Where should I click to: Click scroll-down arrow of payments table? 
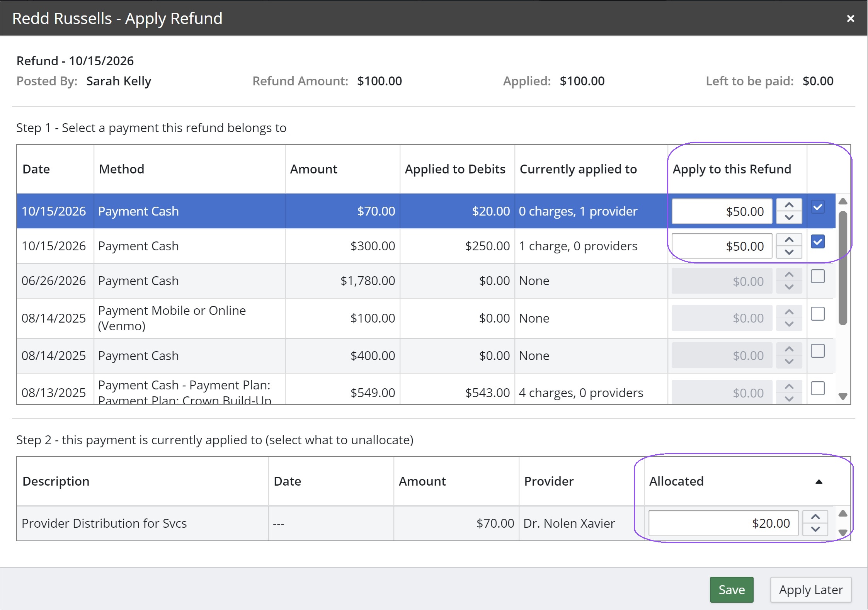pos(843,396)
